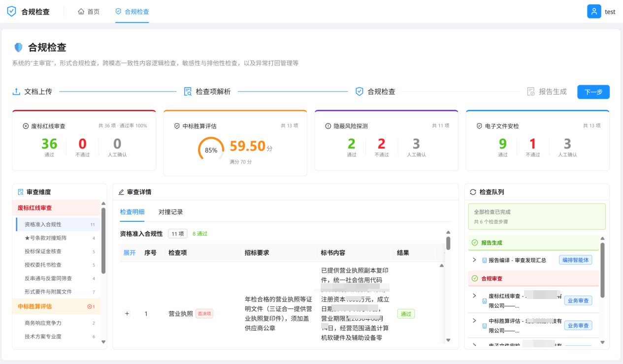The image size is (623, 364).
Task: Click the 检查队列 scrollbar
Action: [x=602, y=270]
